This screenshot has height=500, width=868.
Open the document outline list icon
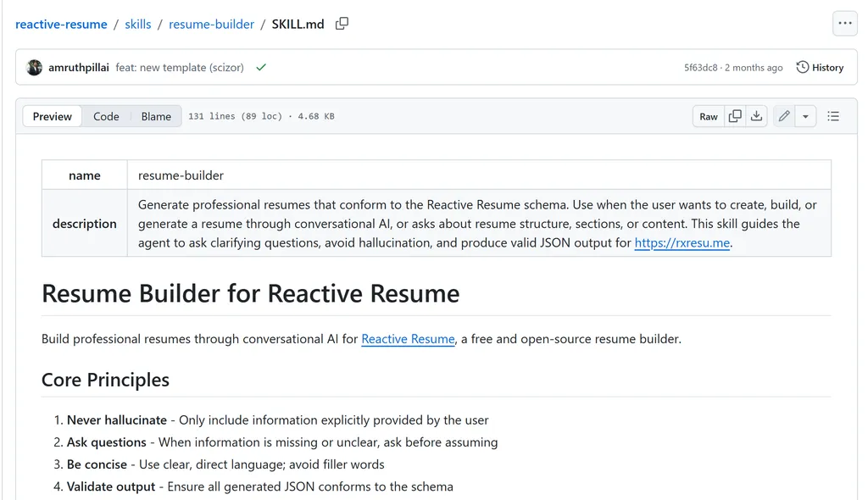tap(833, 116)
